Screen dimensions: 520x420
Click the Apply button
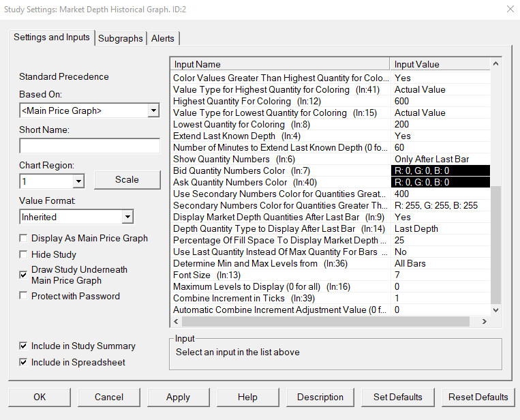point(178,397)
